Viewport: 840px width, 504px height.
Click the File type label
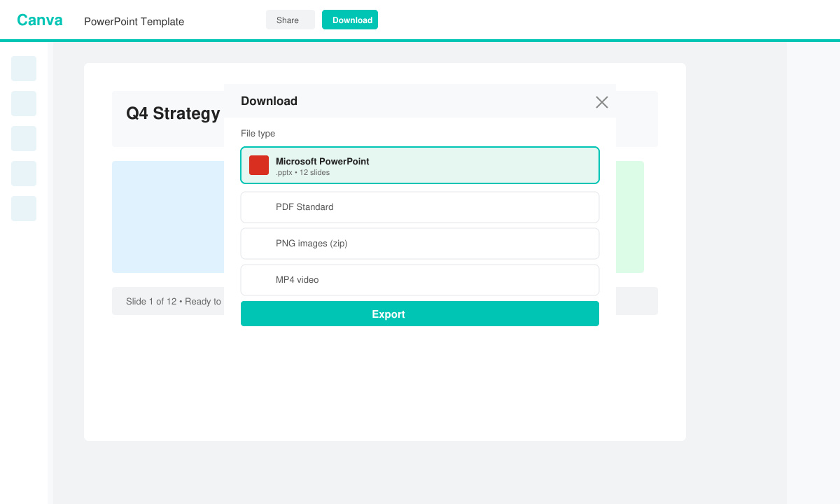pyautogui.click(x=258, y=134)
